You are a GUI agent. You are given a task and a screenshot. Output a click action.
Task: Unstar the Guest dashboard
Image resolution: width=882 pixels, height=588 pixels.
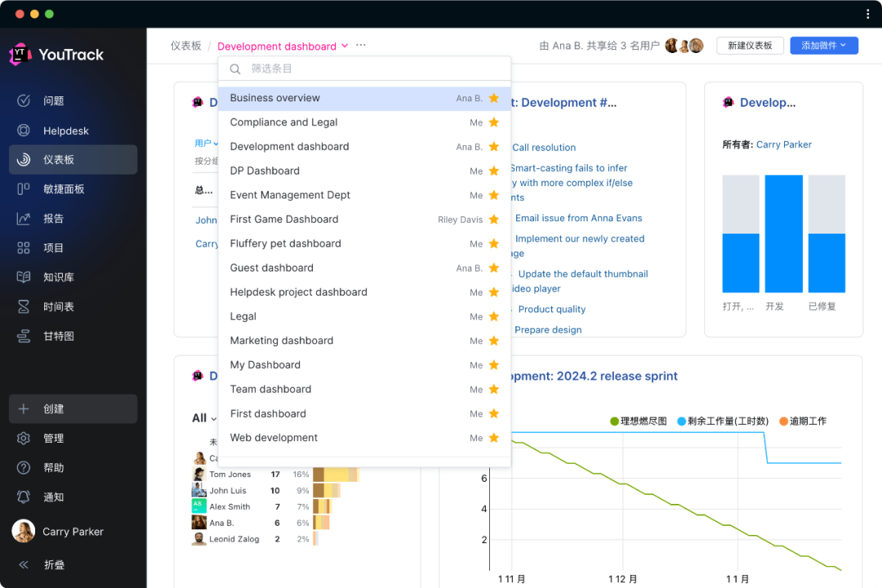click(494, 268)
